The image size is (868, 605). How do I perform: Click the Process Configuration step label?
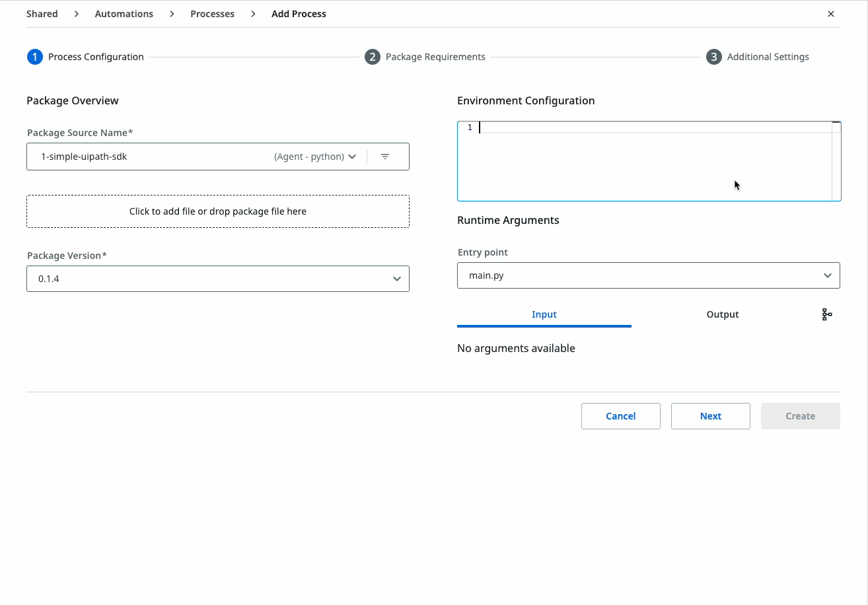(x=96, y=57)
